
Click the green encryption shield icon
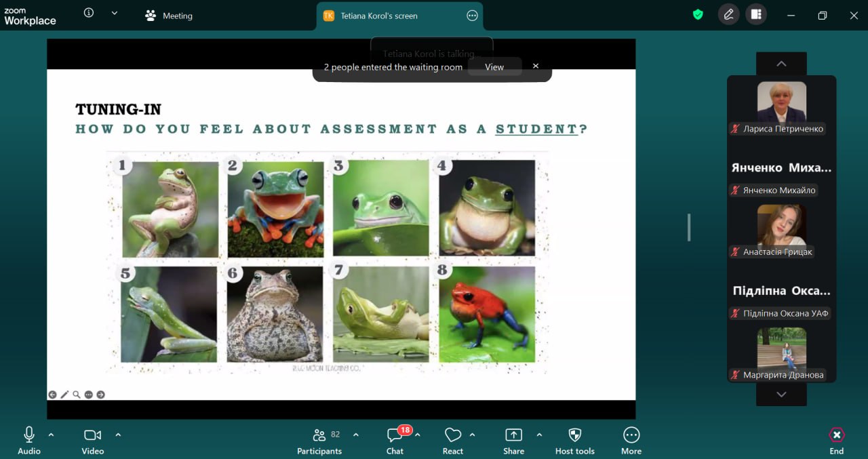(x=698, y=15)
